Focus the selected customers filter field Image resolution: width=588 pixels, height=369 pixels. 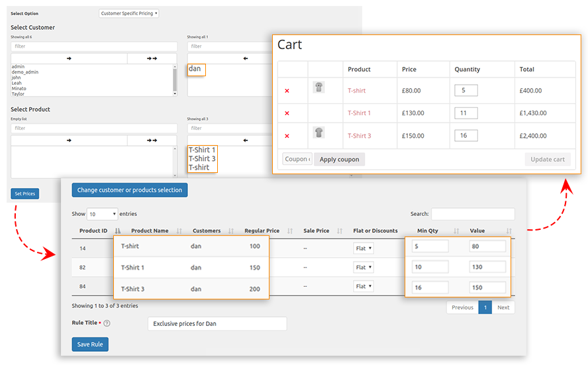tap(230, 46)
